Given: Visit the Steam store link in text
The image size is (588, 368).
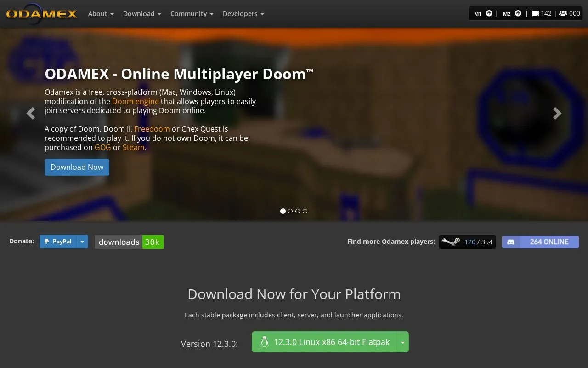Looking at the screenshot, I should (x=134, y=147).
